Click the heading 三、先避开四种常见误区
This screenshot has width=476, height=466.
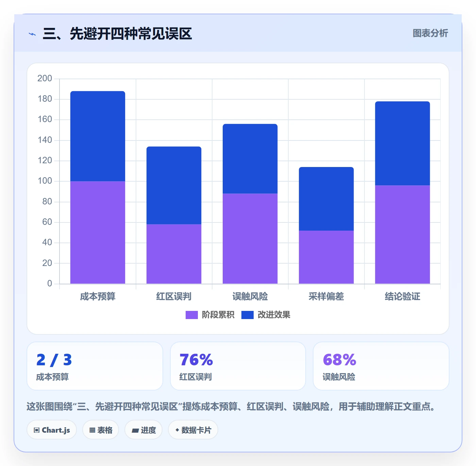117,34
